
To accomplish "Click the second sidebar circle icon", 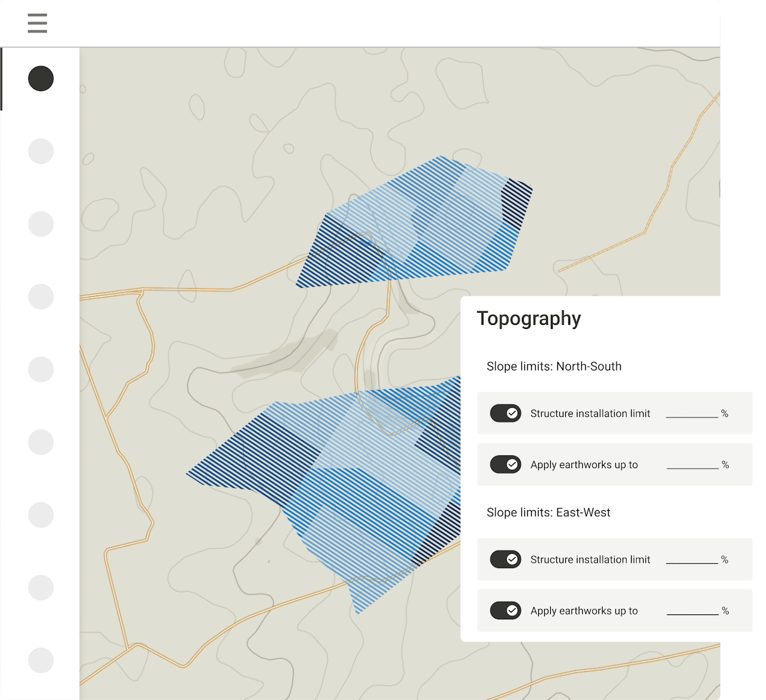I will 41,151.
